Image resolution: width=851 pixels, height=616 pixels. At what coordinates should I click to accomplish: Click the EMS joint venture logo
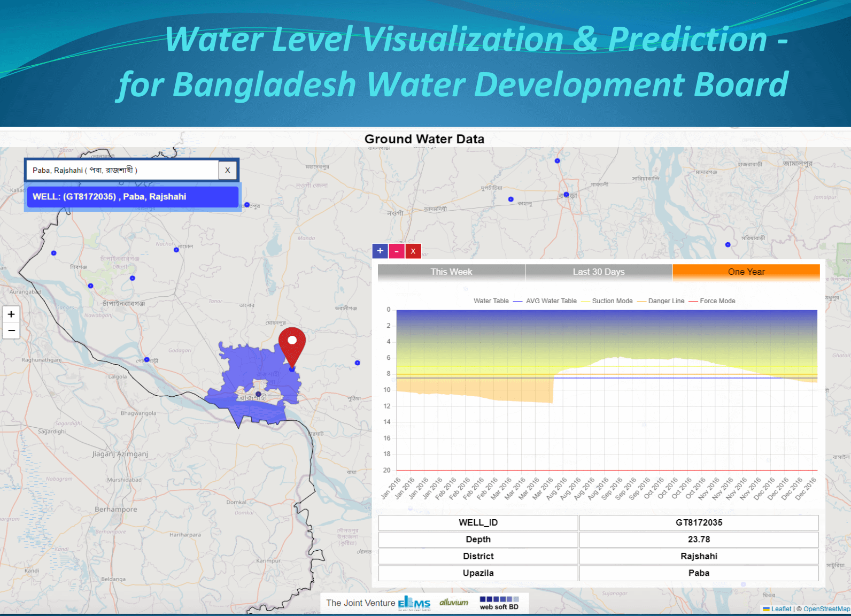(x=414, y=603)
